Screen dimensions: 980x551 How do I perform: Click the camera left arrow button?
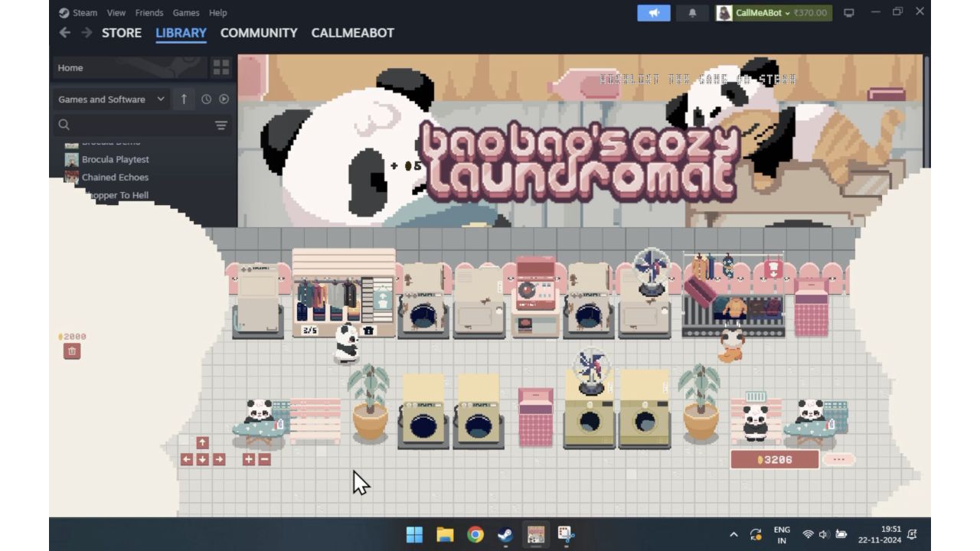pyautogui.click(x=186, y=459)
